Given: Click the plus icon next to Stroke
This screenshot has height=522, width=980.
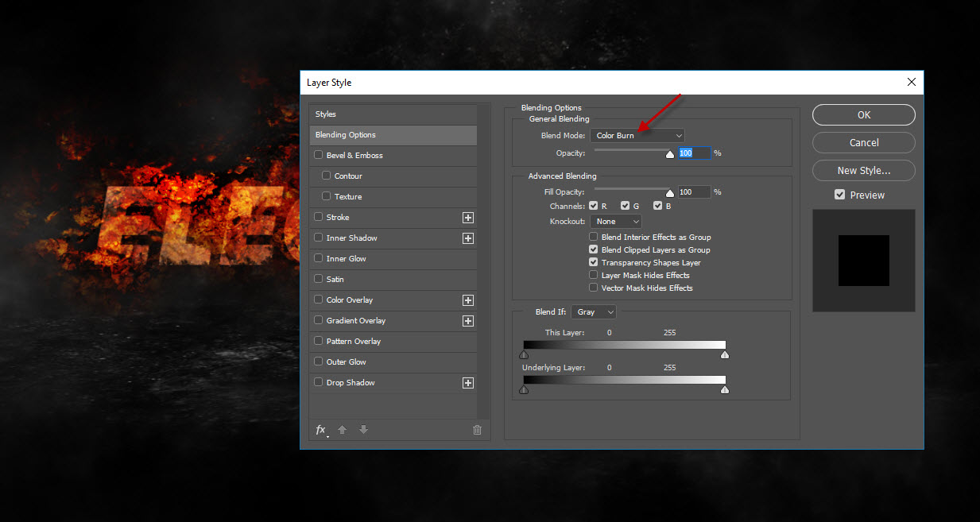Looking at the screenshot, I should point(468,218).
